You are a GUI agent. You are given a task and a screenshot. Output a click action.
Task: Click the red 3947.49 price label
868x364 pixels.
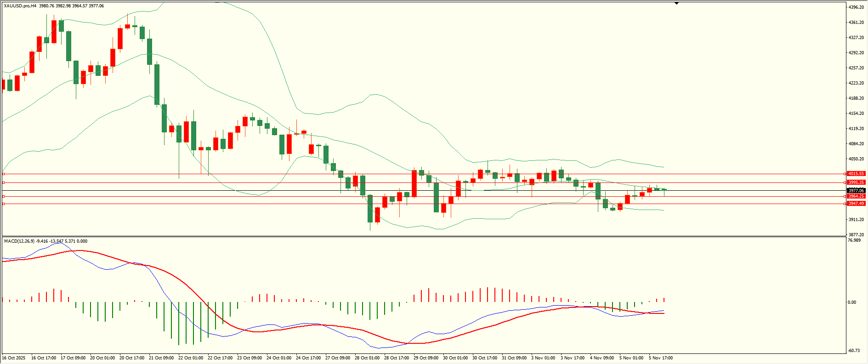point(856,204)
